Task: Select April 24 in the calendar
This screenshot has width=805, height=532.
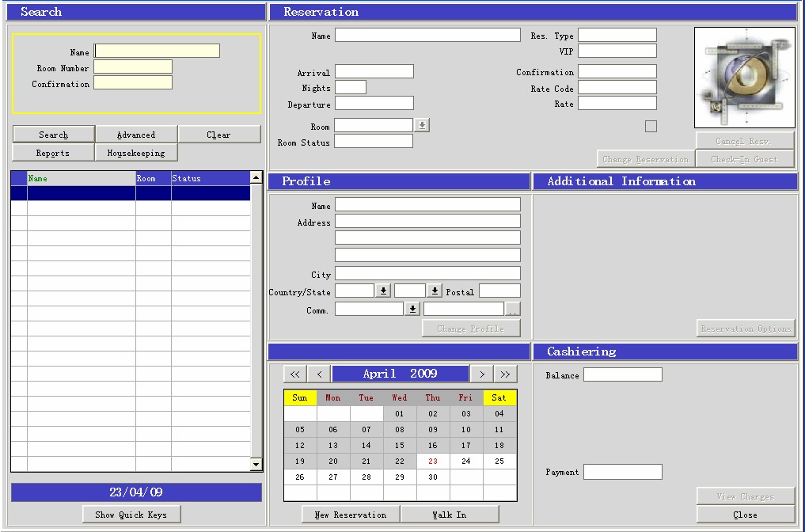Action: [x=465, y=461]
